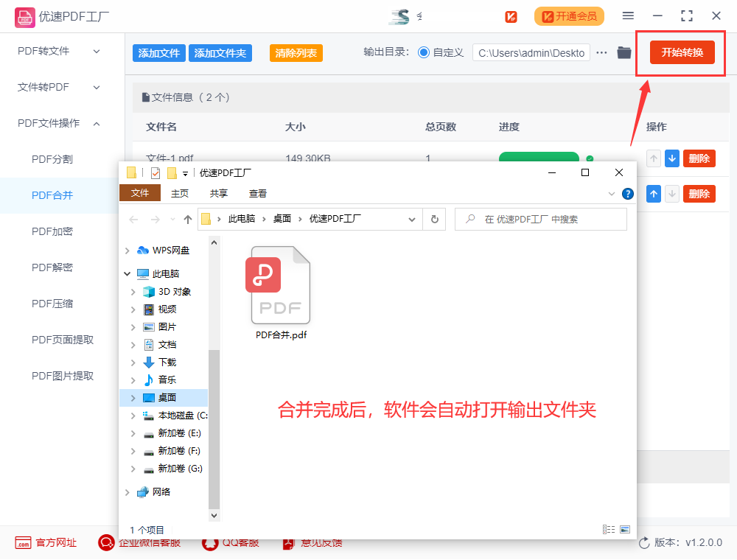Open the 共享 tab in Explorer ribbon

219,193
